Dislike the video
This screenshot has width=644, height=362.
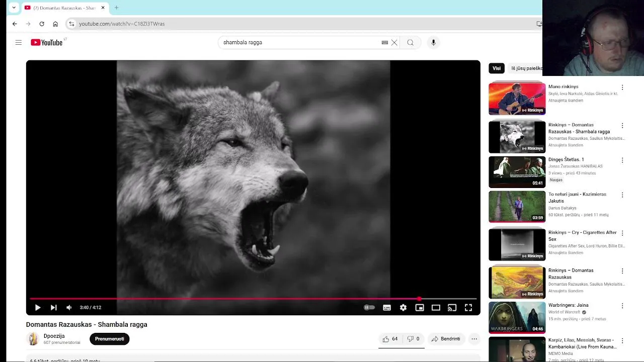click(413, 339)
